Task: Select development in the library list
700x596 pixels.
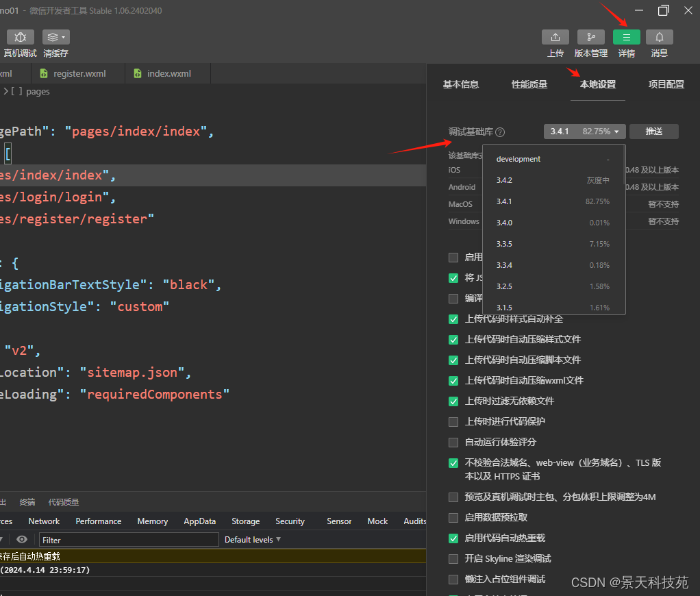Action: click(553, 159)
